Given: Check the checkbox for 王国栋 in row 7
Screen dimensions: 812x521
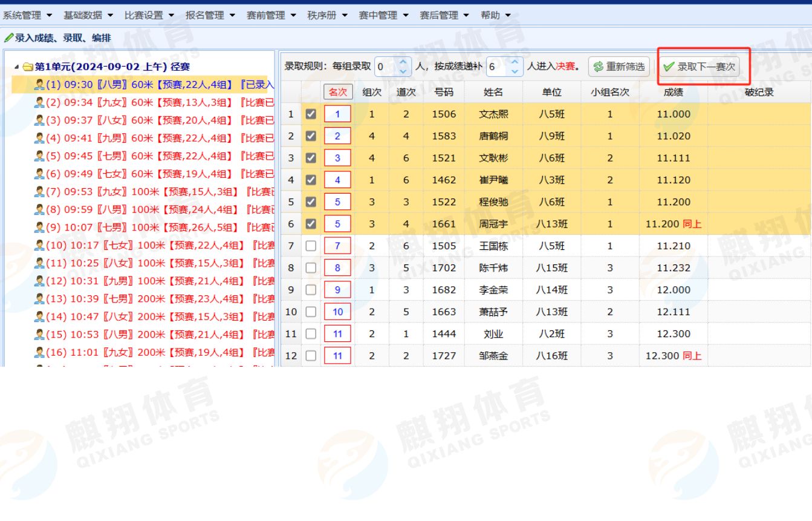Looking at the screenshot, I should [x=311, y=246].
